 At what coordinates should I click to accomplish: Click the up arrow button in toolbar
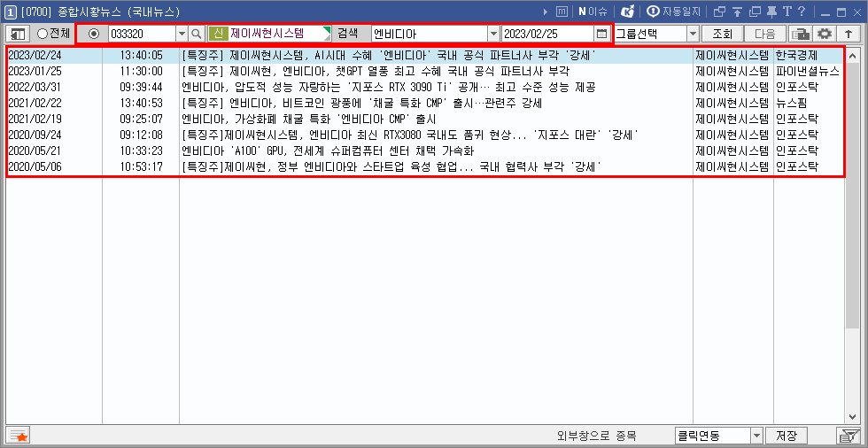[x=848, y=34]
